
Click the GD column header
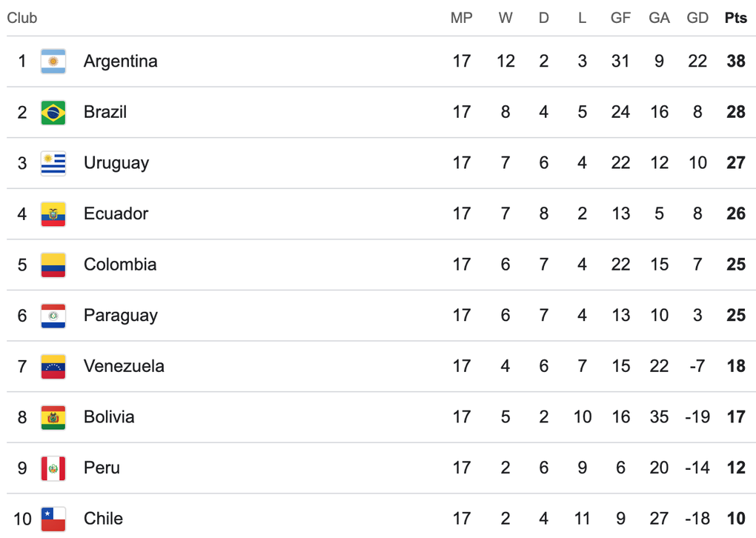coord(697,18)
